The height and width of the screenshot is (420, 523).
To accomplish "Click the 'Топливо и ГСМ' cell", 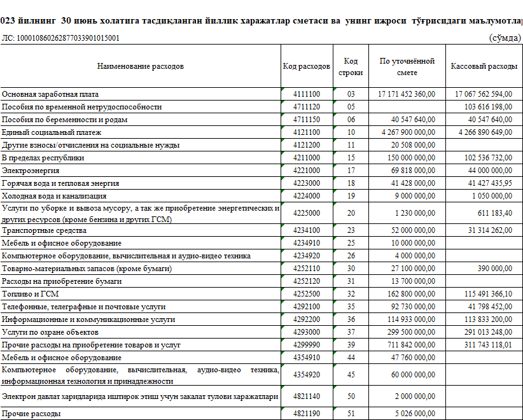I will coord(30,294).
